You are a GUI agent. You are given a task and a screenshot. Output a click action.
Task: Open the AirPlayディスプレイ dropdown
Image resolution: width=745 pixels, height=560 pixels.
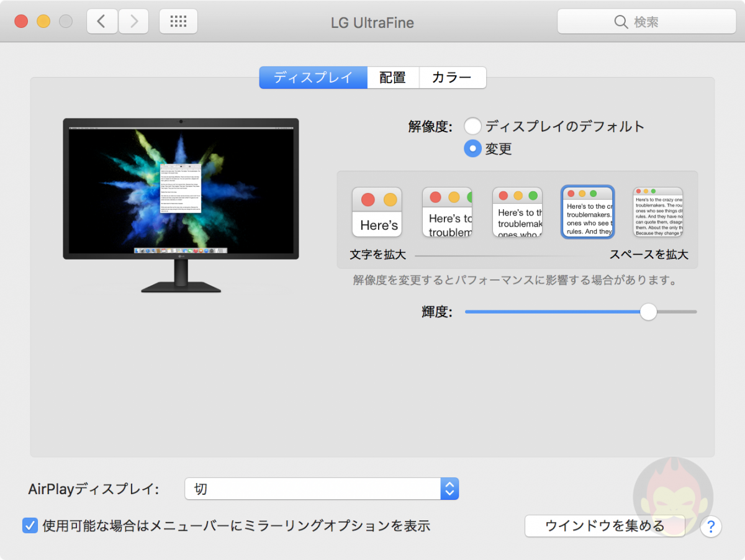point(321,489)
